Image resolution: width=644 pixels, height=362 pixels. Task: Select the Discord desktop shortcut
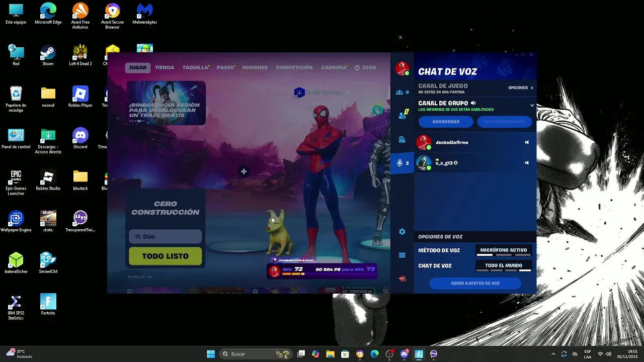coord(80,138)
